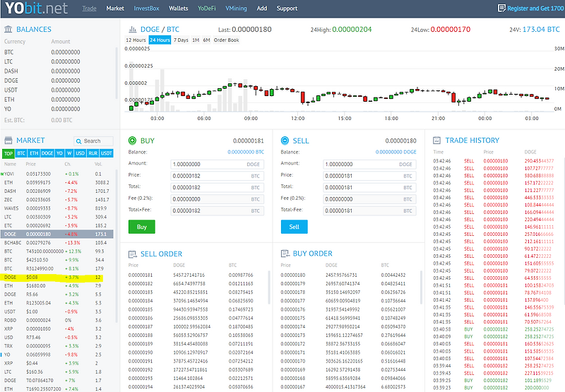Select the WAVES market row
The width and height of the screenshot is (565, 392).
pos(57,208)
